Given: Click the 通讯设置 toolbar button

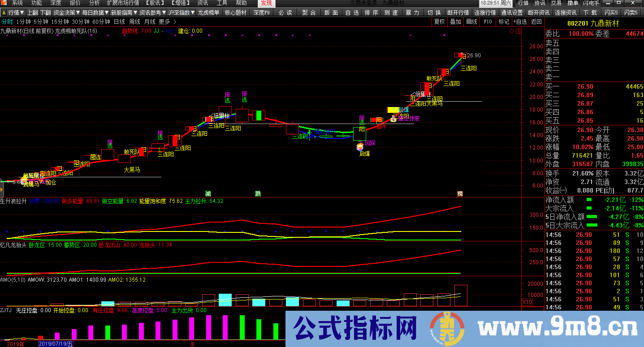Looking at the screenshot, I should [x=512, y=13].
